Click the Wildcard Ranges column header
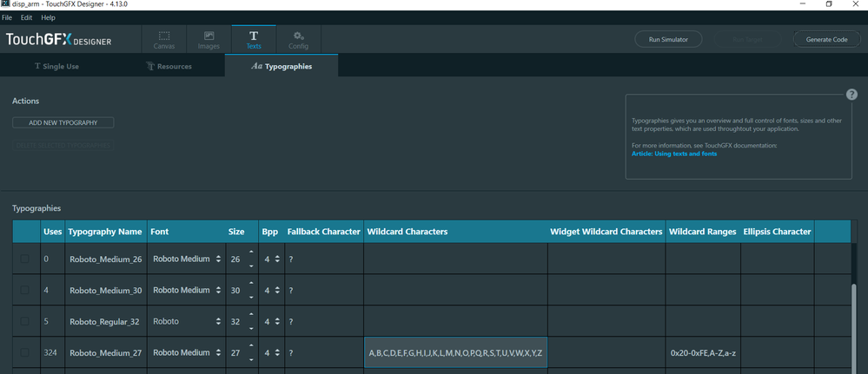Image resolution: width=868 pixels, height=374 pixels. pos(703,232)
